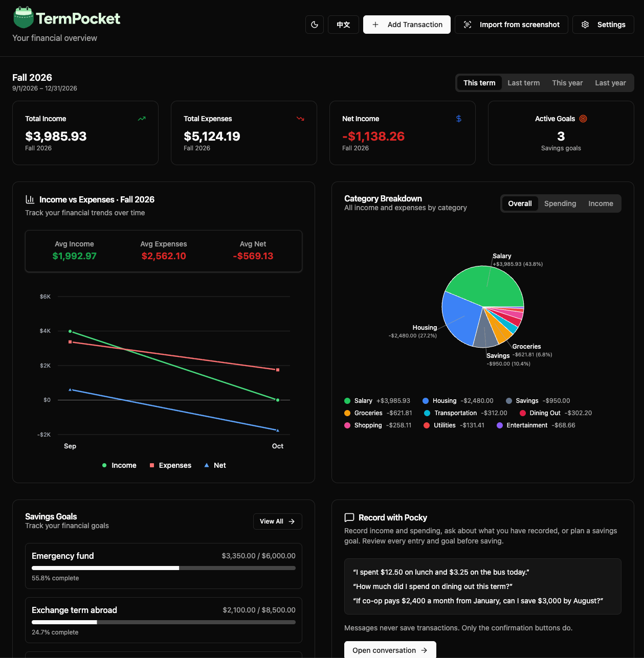Viewport: 644px width, 658px height.
Task: Click the scan icon in Import from screenshot
Action: click(x=468, y=25)
